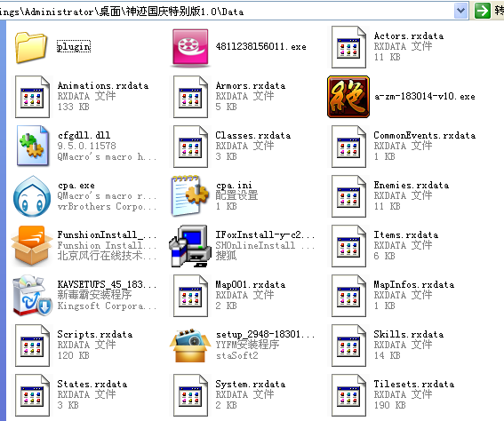Click the cpa.exe file name text
This screenshot has height=421, width=504.
pos(76,186)
